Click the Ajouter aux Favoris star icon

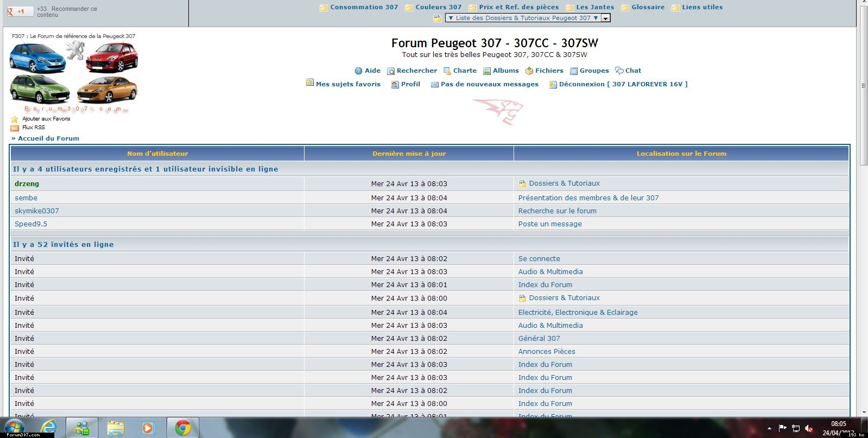[x=15, y=119]
